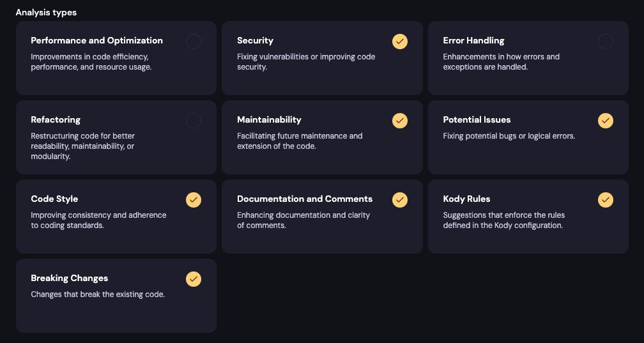The height and width of the screenshot is (343, 644).
Task: Toggle off Documentation and Comments checkmark
Action: point(400,200)
